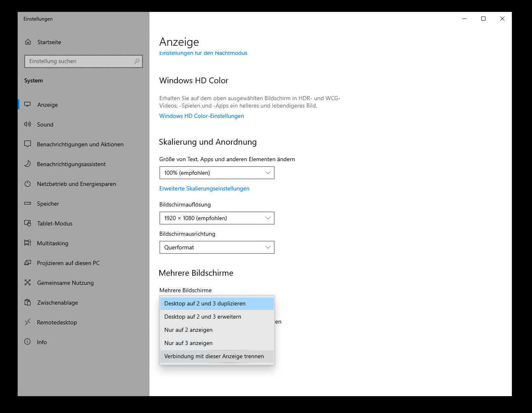Go to Netzbetrieb und Energiesparen

84,184
